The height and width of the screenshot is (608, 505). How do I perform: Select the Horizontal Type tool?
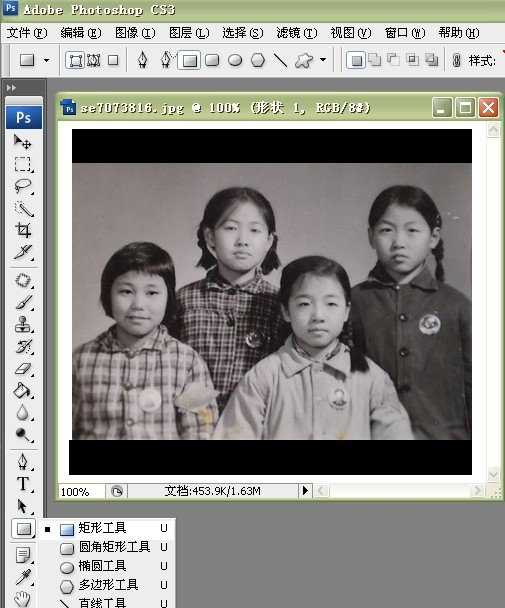(x=22, y=484)
